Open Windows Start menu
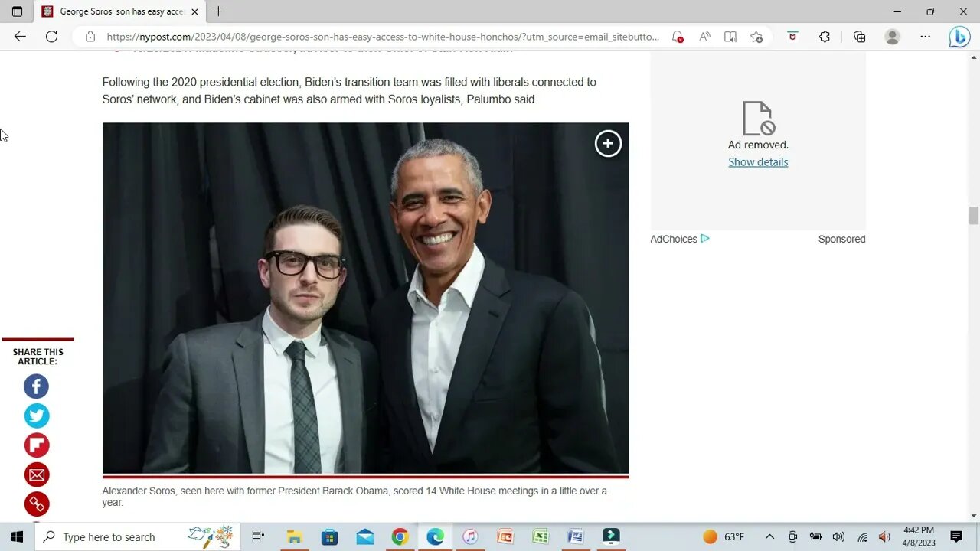This screenshot has height=551, width=980. pyautogui.click(x=17, y=536)
